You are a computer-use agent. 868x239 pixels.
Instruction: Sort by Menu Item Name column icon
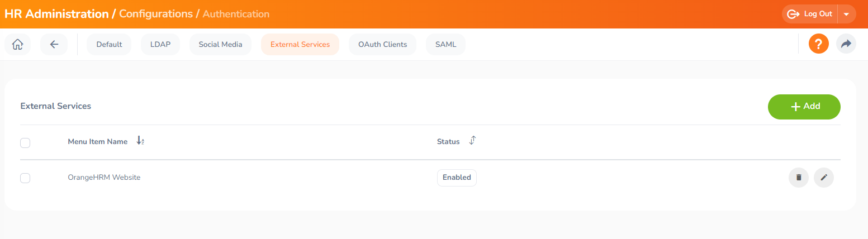click(140, 141)
